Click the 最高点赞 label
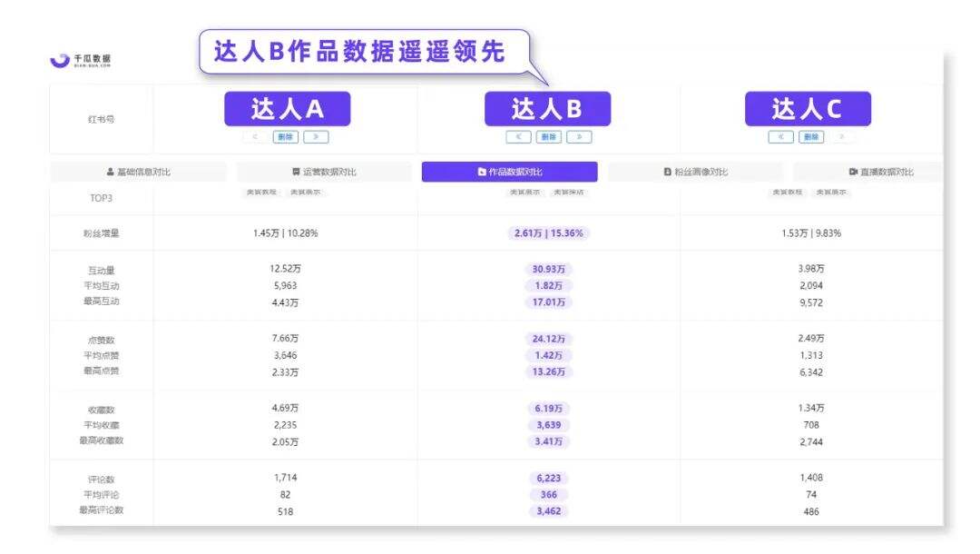This screenshot has width=980, height=554. coord(102,371)
